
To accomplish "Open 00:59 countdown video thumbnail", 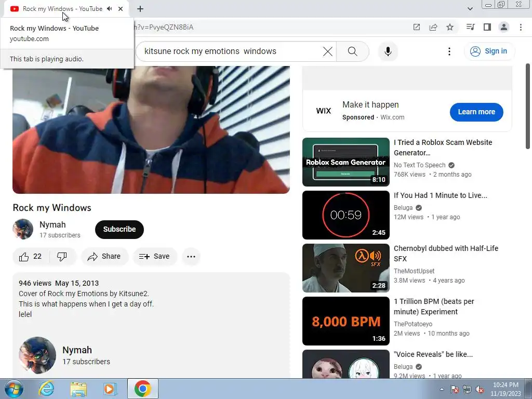I will pyautogui.click(x=345, y=215).
